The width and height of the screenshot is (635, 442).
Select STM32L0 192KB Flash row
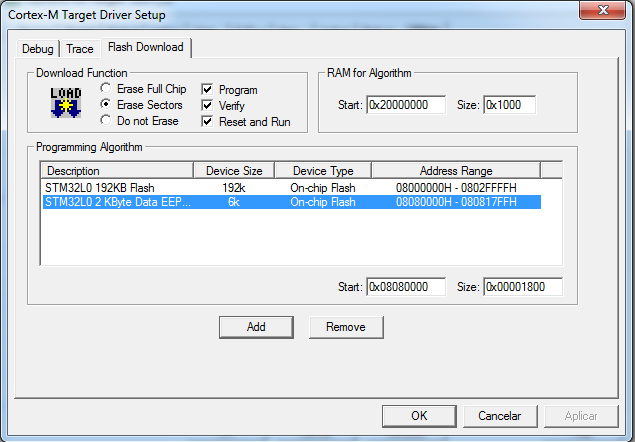[x=292, y=188]
